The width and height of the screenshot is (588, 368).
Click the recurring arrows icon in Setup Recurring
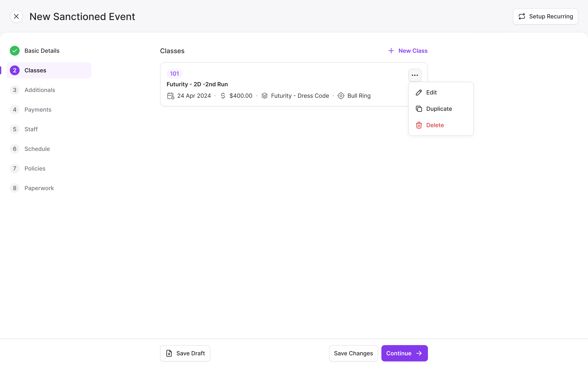click(x=522, y=16)
